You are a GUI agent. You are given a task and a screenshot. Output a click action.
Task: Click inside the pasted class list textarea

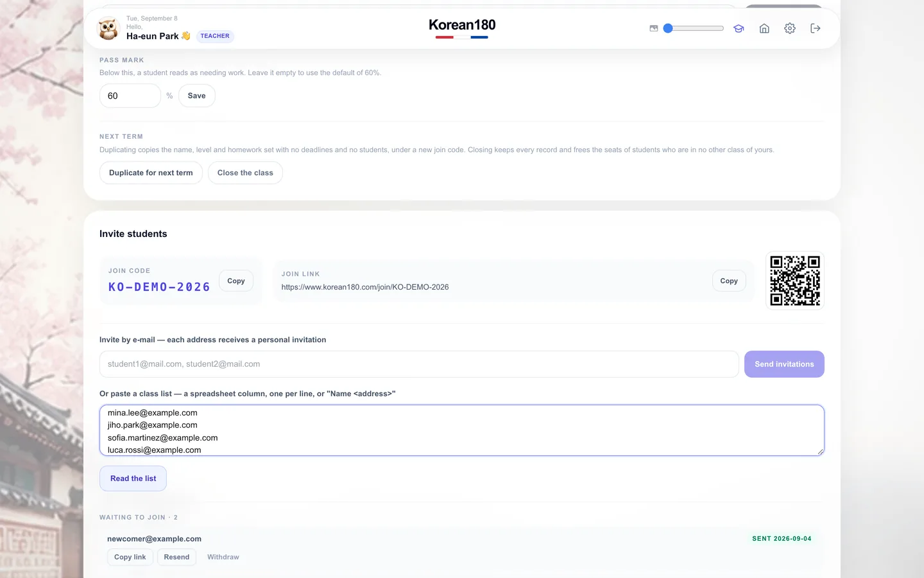coord(462,430)
